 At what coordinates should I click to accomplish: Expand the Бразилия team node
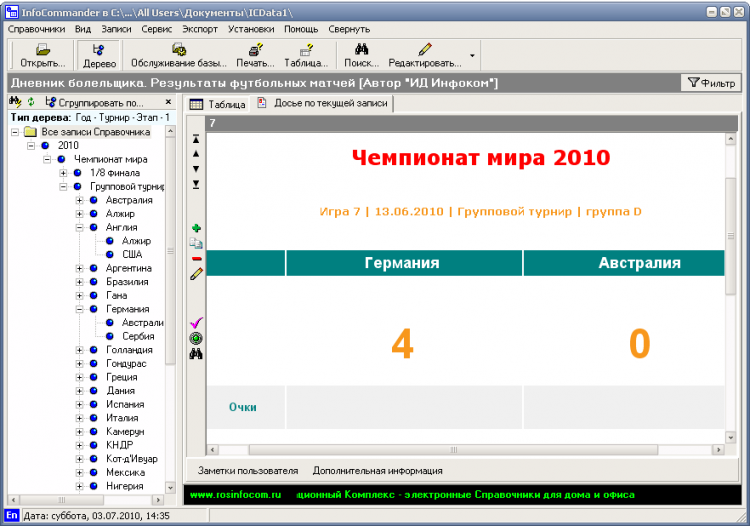tap(79, 282)
